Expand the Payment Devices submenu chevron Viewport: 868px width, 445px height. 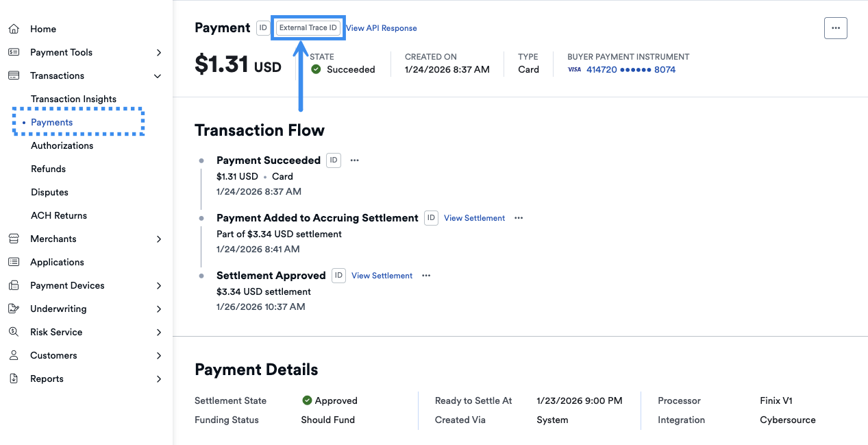tap(158, 286)
